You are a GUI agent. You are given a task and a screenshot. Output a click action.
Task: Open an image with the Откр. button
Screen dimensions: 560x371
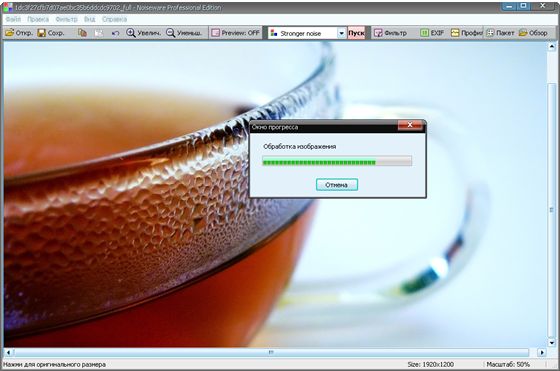click(19, 33)
